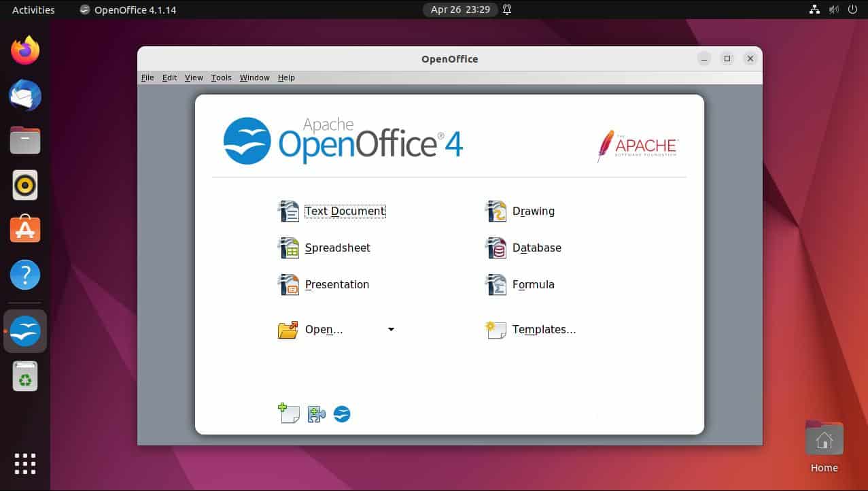The width and height of the screenshot is (868, 491).
Task: Open Thunderbird mail from the dock
Action: pos(25,95)
